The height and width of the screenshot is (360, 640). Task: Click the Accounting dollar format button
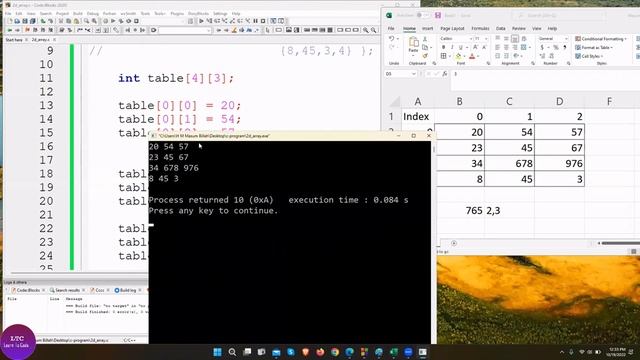point(542,47)
